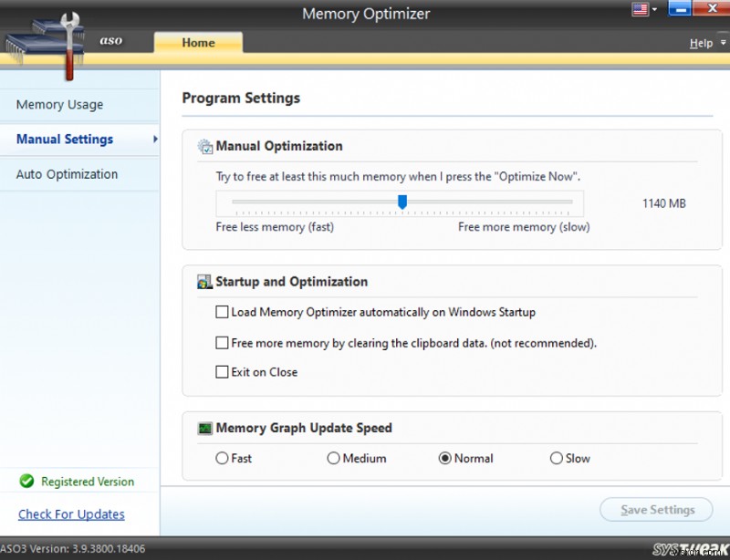The width and height of the screenshot is (730, 560).
Task: Adjust the memory amount slider
Action: pos(402,202)
